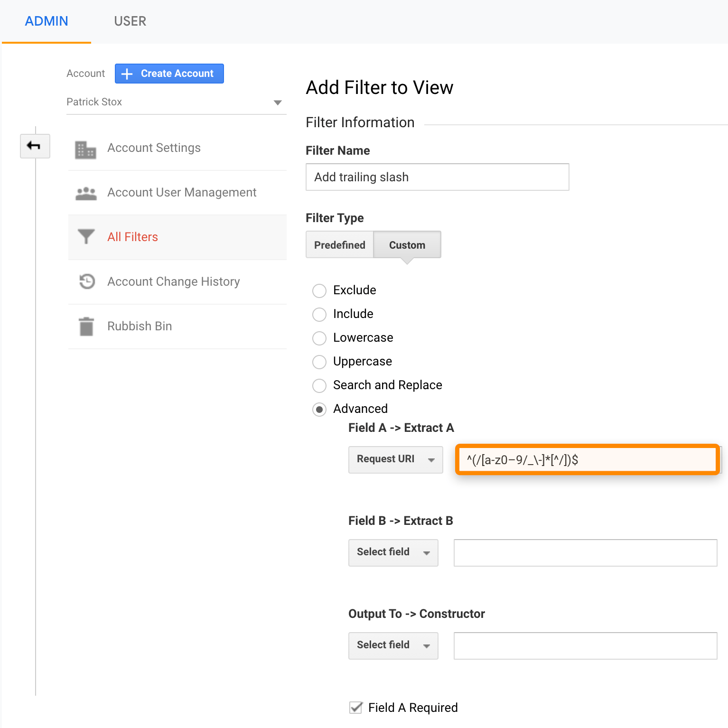
Task: Open the Output To field selector
Action: click(x=393, y=645)
